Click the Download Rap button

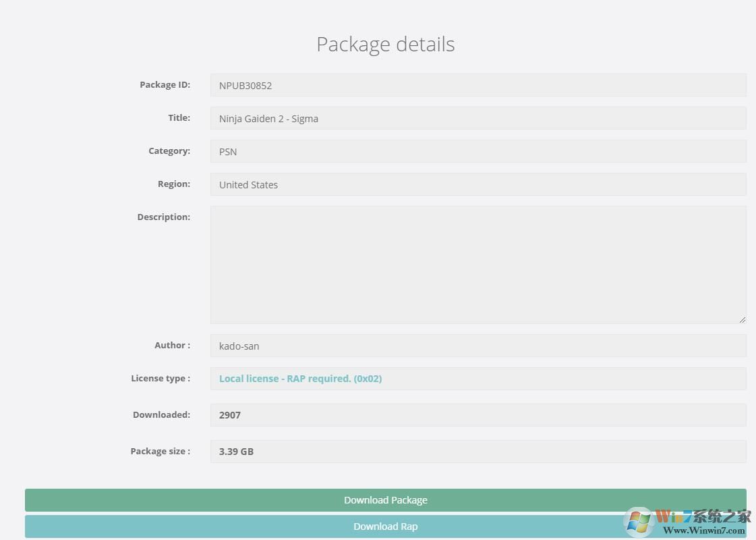coord(385,526)
